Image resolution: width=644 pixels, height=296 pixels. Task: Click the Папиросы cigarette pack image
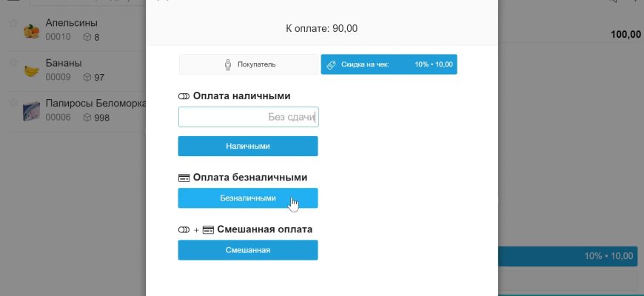pyautogui.click(x=32, y=111)
